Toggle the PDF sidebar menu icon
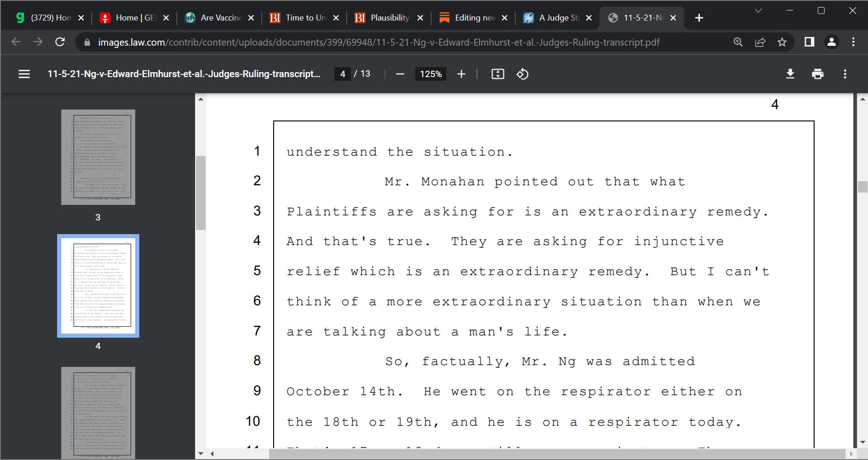This screenshot has width=868, height=460. click(x=24, y=74)
